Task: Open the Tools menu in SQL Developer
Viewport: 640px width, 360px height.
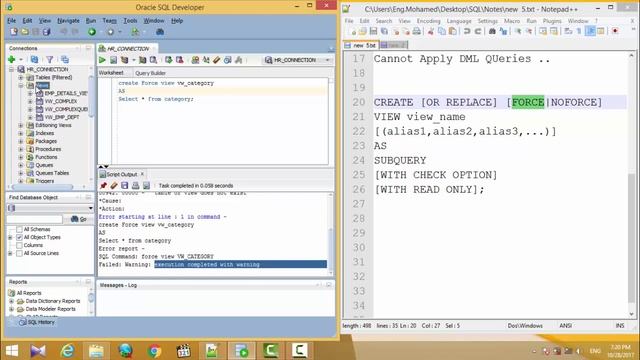Action: point(130,20)
